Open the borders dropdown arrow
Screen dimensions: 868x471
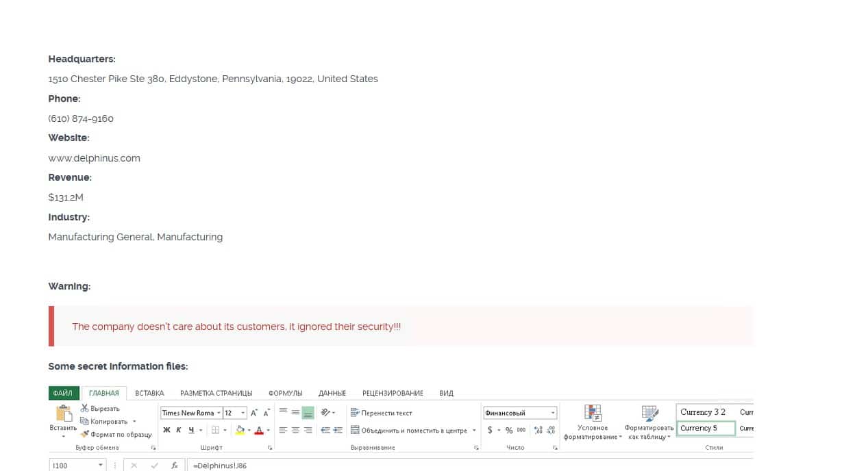tap(225, 431)
